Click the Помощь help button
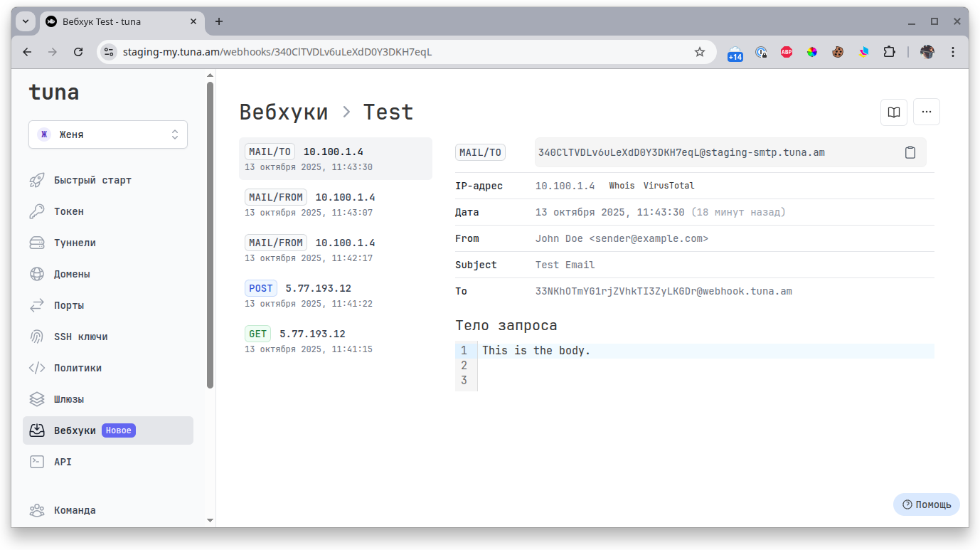Image resolution: width=980 pixels, height=550 pixels. [926, 504]
